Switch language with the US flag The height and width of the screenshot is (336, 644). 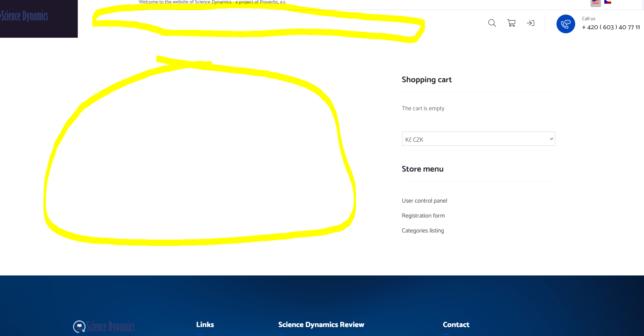tap(596, 2)
